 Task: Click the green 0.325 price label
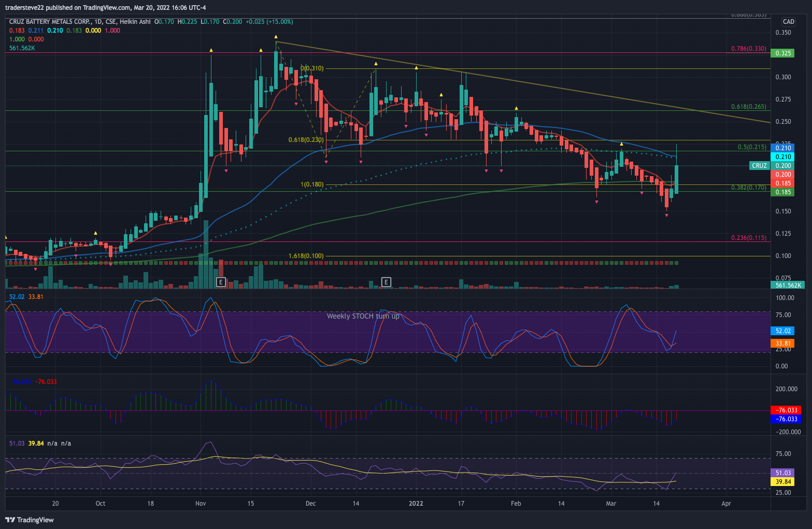[x=783, y=53]
